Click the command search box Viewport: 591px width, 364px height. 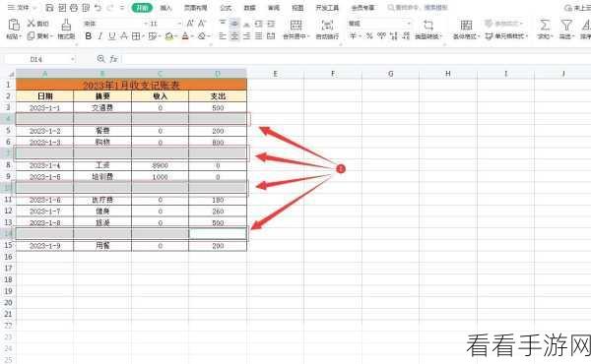click(x=418, y=8)
